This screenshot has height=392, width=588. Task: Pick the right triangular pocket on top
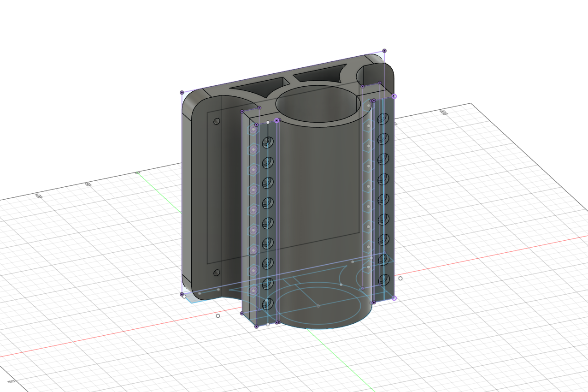[322, 74]
